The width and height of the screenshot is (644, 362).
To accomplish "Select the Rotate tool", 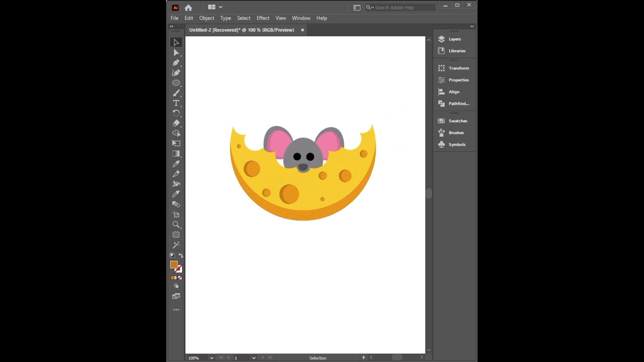I will [176, 113].
